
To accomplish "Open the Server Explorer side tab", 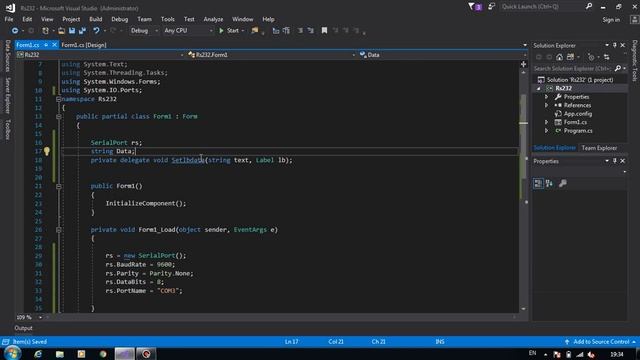I will (x=7, y=95).
